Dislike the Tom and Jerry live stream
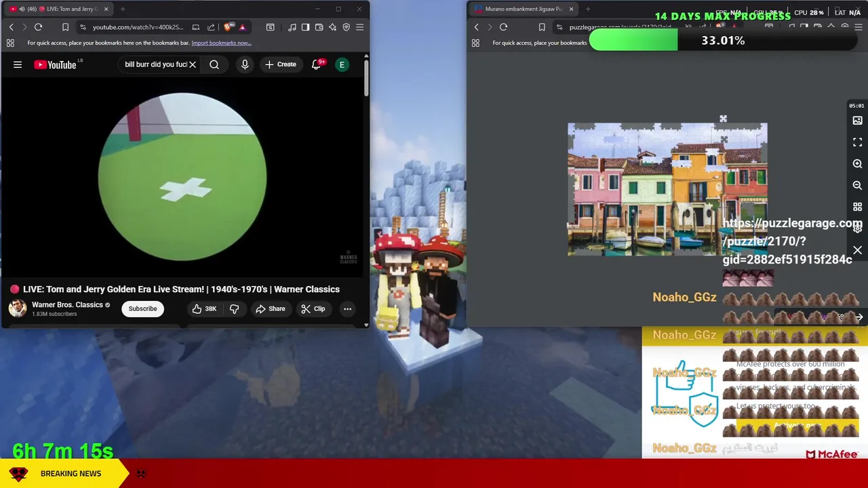 [234, 309]
